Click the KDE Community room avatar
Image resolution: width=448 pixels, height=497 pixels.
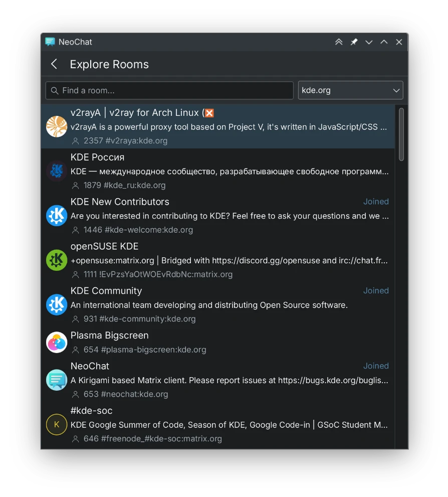click(x=57, y=304)
